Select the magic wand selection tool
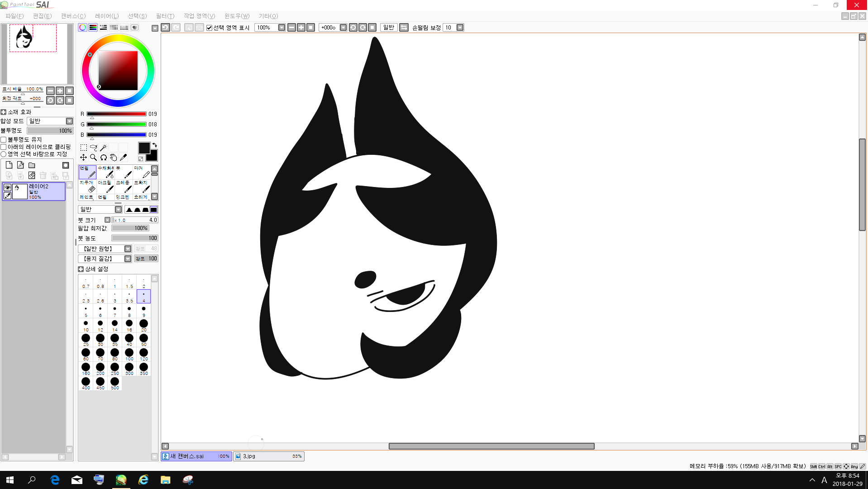868x489 pixels. [103, 148]
